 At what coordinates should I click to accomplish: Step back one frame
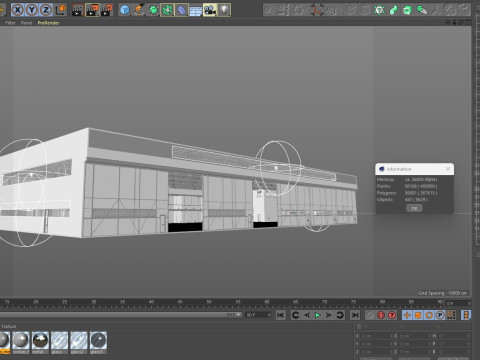pyautogui.click(x=307, y=315)
